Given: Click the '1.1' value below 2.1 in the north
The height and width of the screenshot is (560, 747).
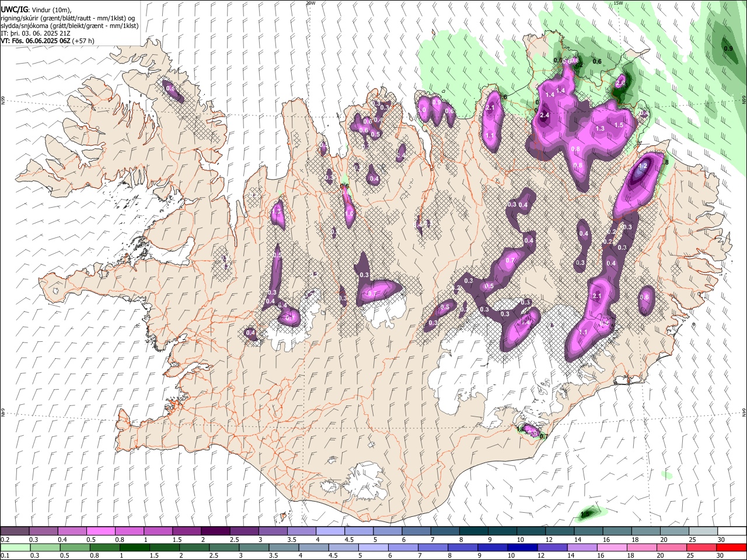Looking at the screenshot, I should click(490, 135).
